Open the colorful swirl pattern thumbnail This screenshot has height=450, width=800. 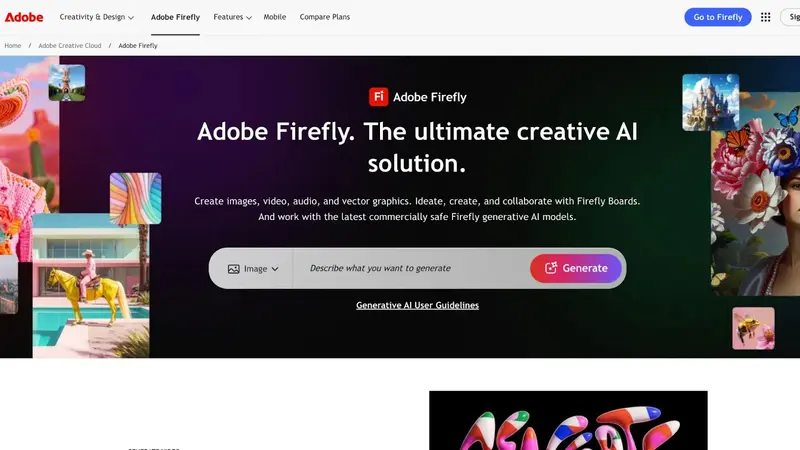(x=136, y=198)
